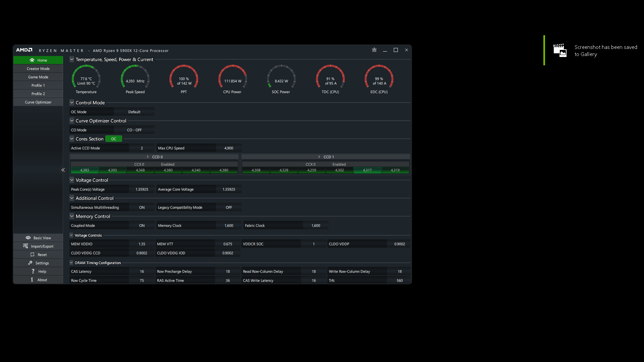Click the AMD logo in title bar
644x362 pixels.
[24, 50]
